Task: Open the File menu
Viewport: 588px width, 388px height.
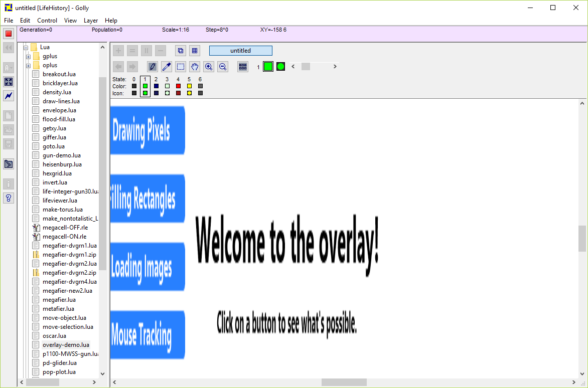Action: pos(8,21)
